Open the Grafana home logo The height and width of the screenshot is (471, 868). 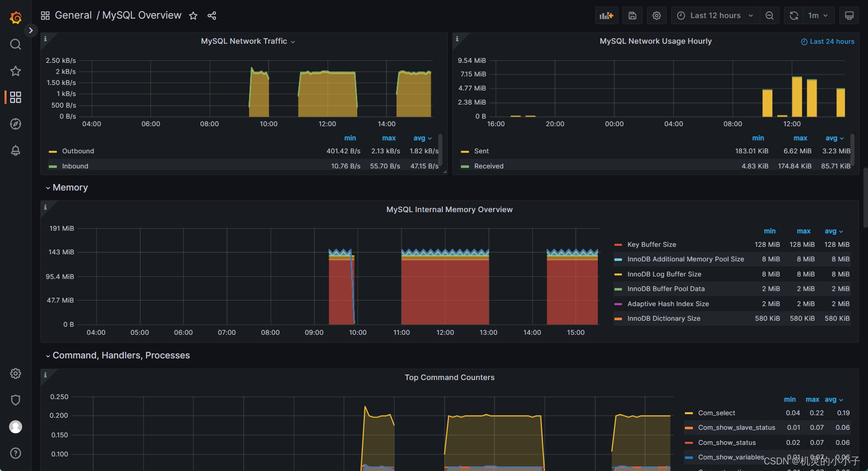16,18
